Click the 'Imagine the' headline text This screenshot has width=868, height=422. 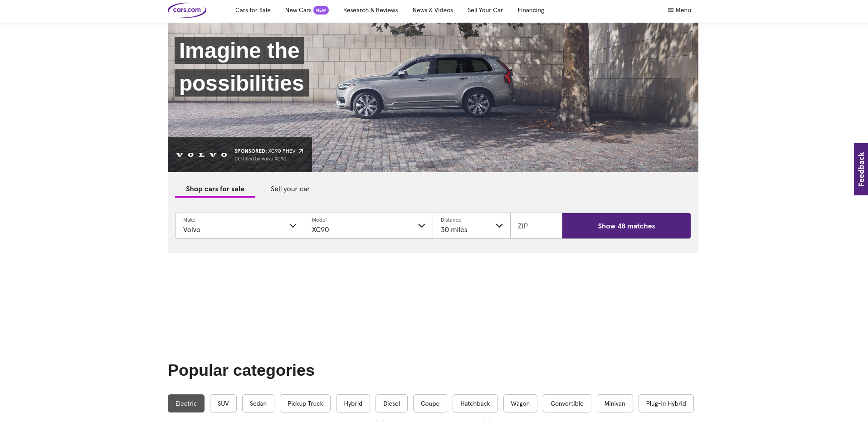pyautogui.click(x=239, y=50)
